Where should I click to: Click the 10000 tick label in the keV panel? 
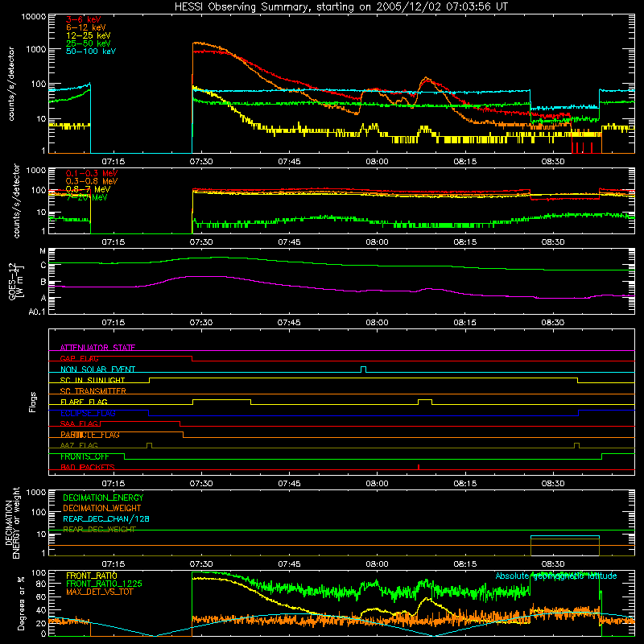tap(33, 16)
